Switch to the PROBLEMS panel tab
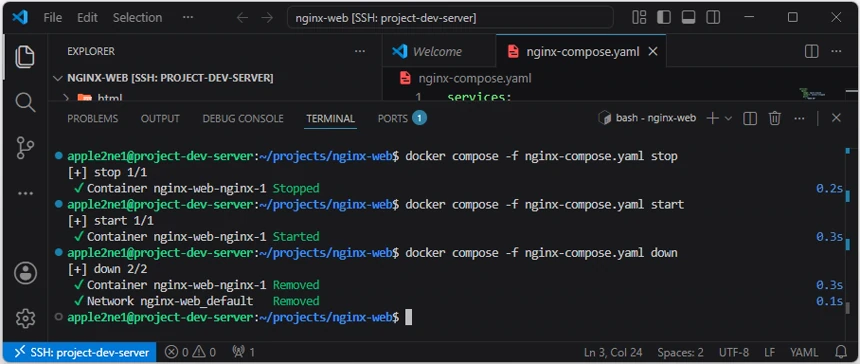The height and width of the screenshot is (364, 860). pos(93,118)
